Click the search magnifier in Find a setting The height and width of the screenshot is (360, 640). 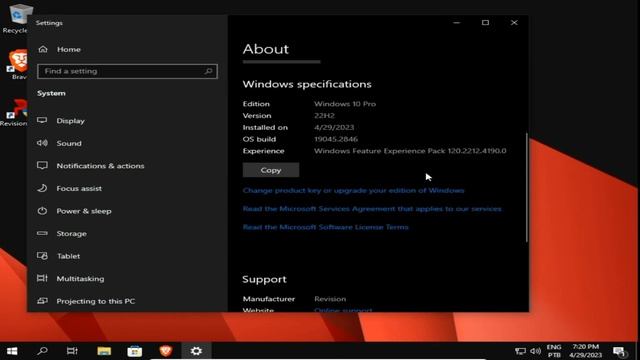click(208, 71)
